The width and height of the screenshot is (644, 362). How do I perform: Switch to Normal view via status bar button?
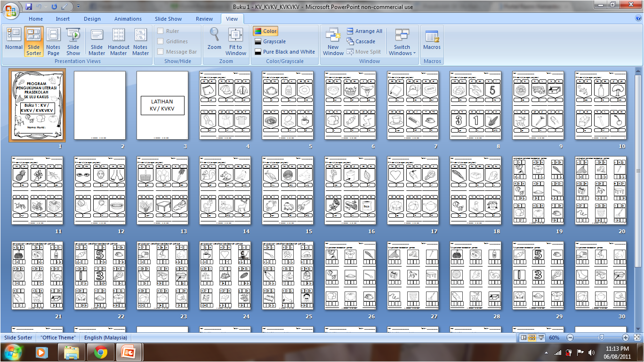pyautogui.click(x=524, y=338)
